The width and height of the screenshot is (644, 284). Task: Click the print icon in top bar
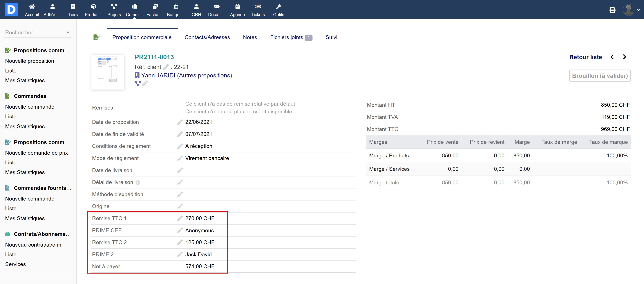point(612,10)
